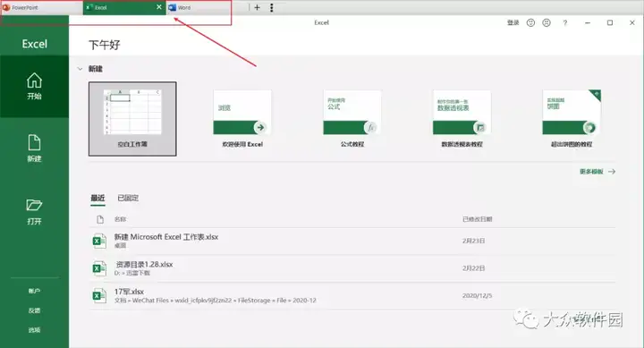Go to 开始 home in sidebar
Screen dimensions: 644x348
tap(35, 86)
